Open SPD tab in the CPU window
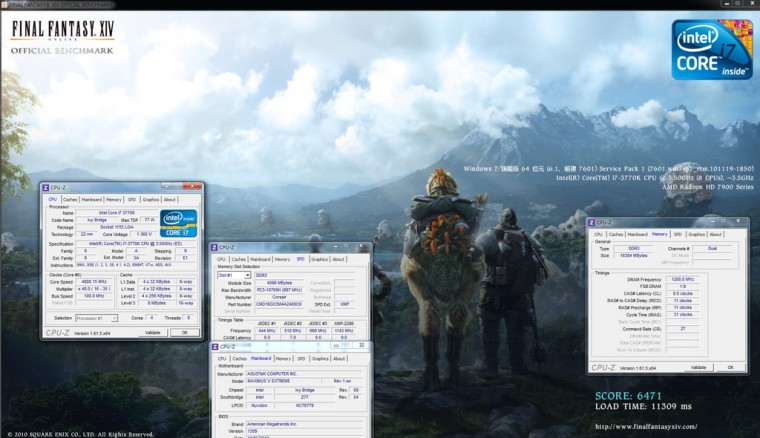This screenshot has height=438, width=760. click(132, 200)
